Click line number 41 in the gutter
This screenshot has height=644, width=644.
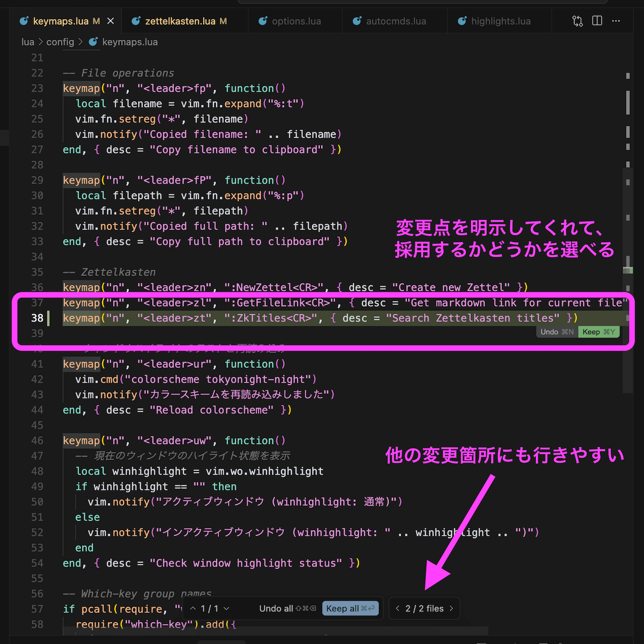point(37,364)
